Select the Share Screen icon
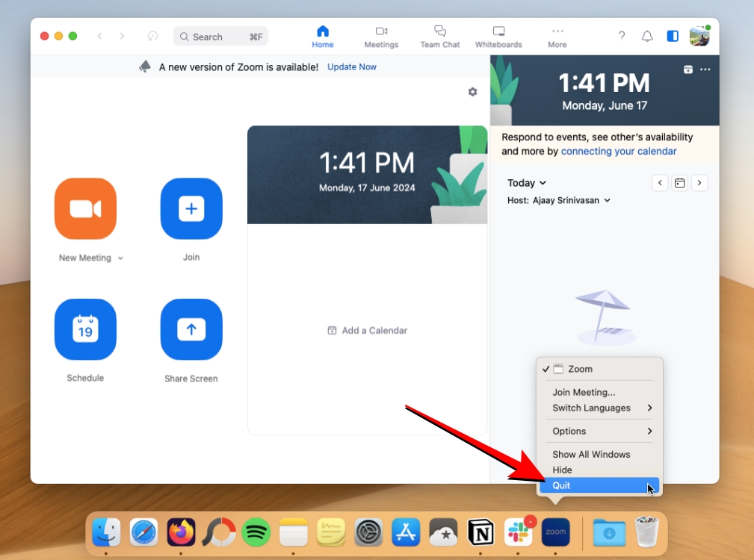Image resolution: width=754 pixels, height=560 pixels. 191,329
